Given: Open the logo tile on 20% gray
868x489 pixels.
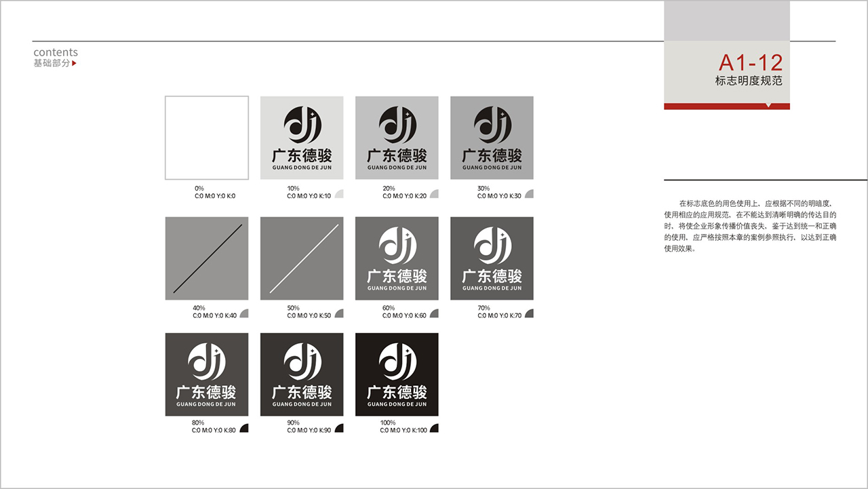Looking at the screenshot, I should (397, 138).
